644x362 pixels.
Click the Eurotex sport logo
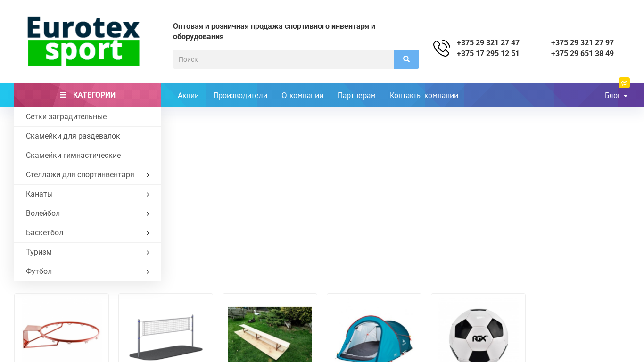point(83,41)
